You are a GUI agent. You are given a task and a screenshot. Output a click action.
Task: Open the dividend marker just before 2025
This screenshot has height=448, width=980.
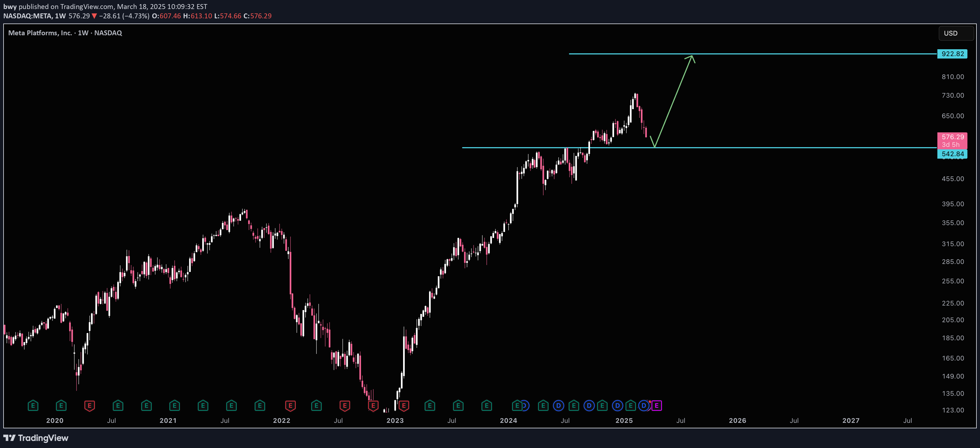(617, 406)
